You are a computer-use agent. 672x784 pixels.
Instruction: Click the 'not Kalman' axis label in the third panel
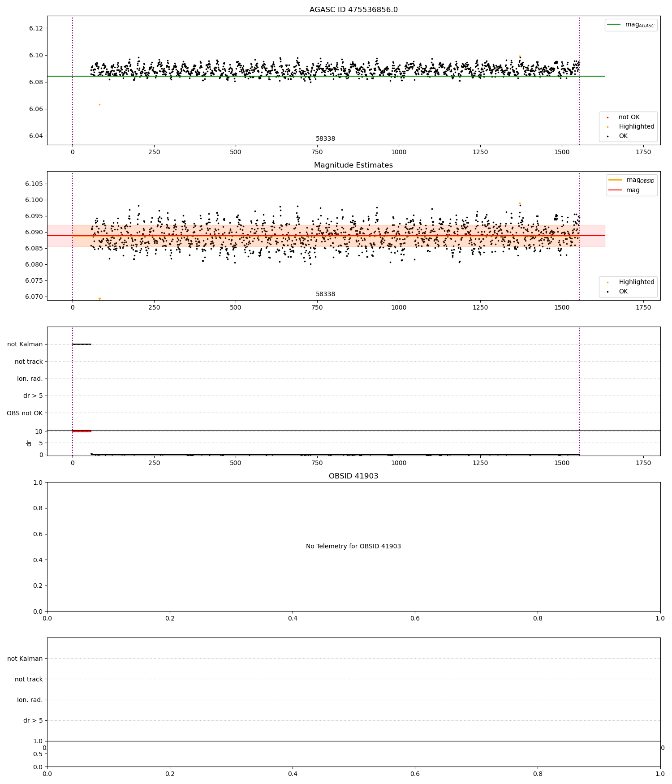25,345
